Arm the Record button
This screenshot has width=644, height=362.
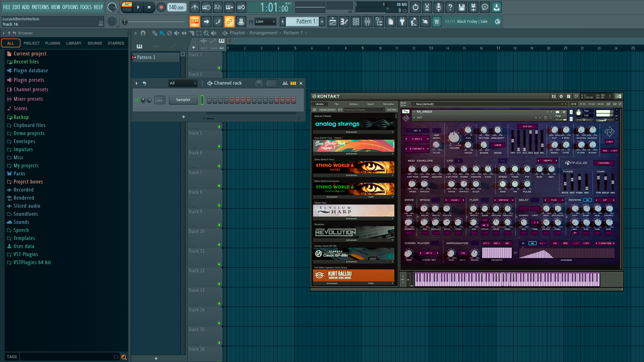(x=161, y=8)
